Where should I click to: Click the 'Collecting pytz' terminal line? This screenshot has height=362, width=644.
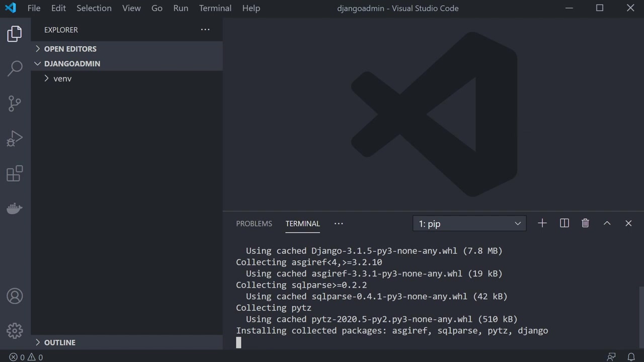click(x=274, y=308)
